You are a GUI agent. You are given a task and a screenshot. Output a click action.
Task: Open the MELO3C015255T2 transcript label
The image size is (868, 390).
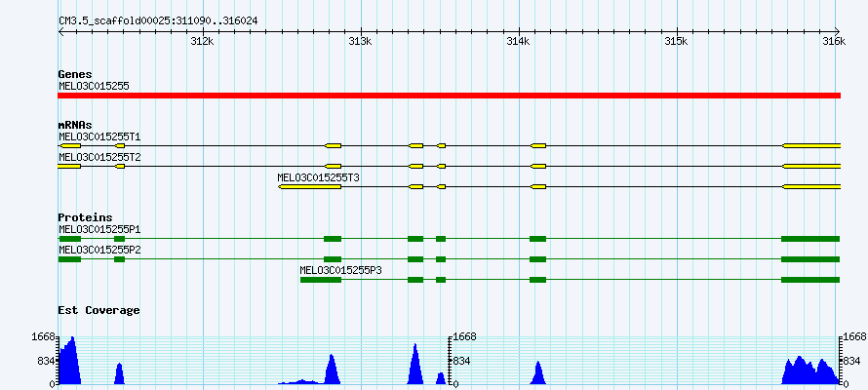coord(99,157)
